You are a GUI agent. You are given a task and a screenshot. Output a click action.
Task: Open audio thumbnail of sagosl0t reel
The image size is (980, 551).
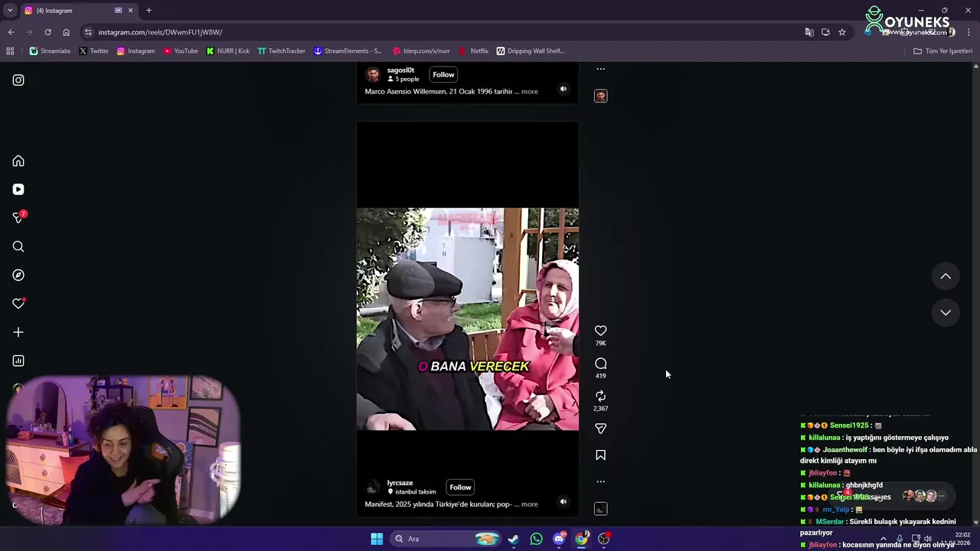pyautogui.click(x=600, y=96)
